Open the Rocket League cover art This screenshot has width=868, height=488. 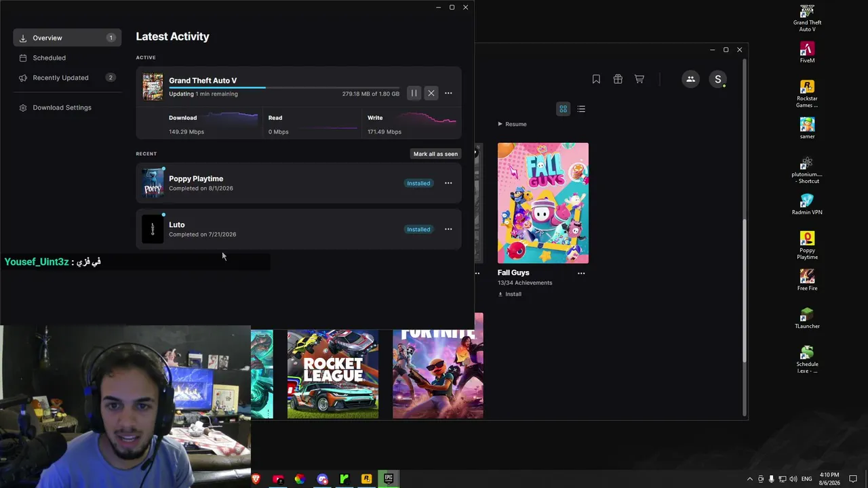333,373
